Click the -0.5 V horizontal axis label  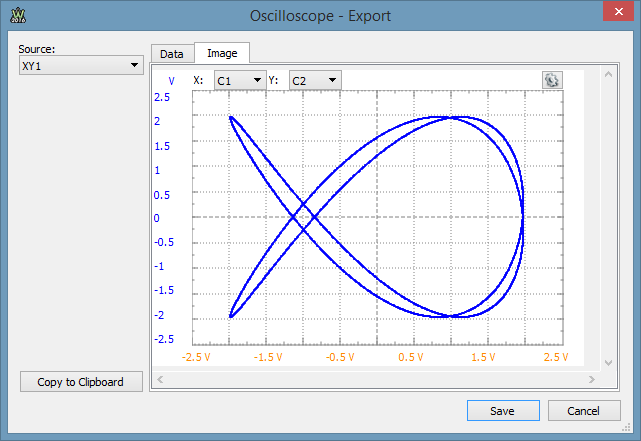point(340,357)
